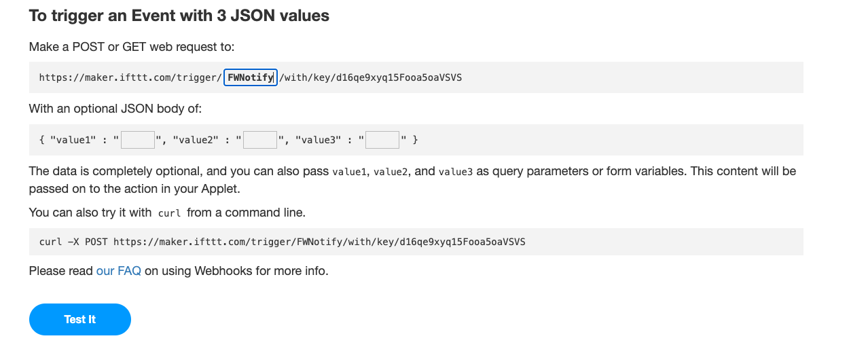
Task: Click the FWNotify event name field
Action: click(250, 77)
